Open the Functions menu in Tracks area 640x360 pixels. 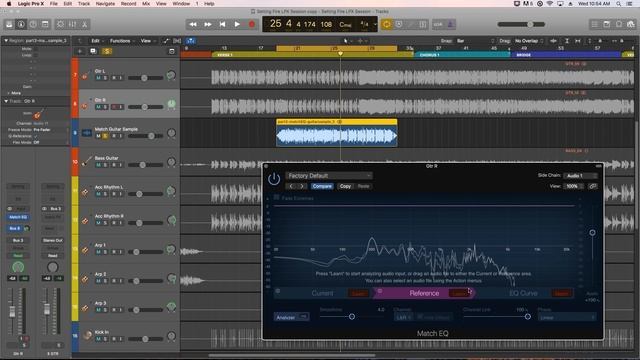[x=121, y=41]
